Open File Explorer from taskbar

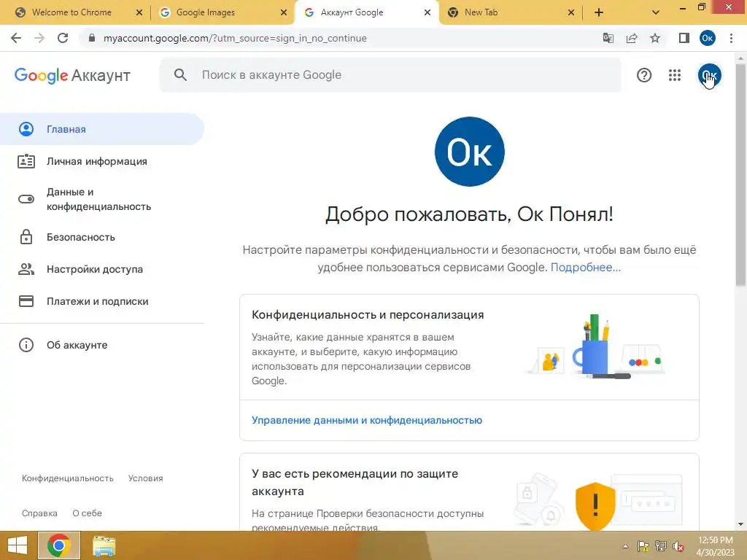point(104,546)
